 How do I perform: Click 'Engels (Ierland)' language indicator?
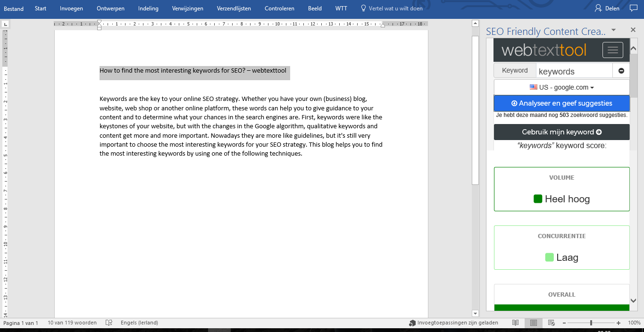click(x=139, y=323)
